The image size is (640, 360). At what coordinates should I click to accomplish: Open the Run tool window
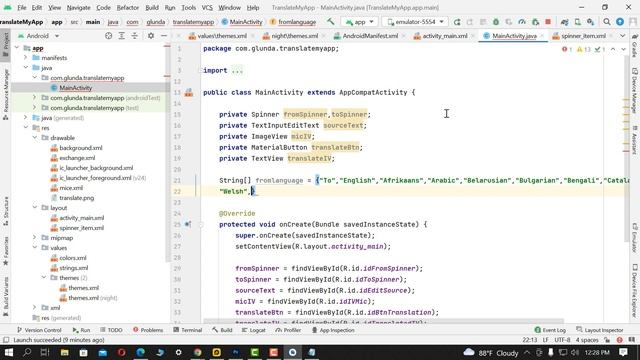(81, 330)
